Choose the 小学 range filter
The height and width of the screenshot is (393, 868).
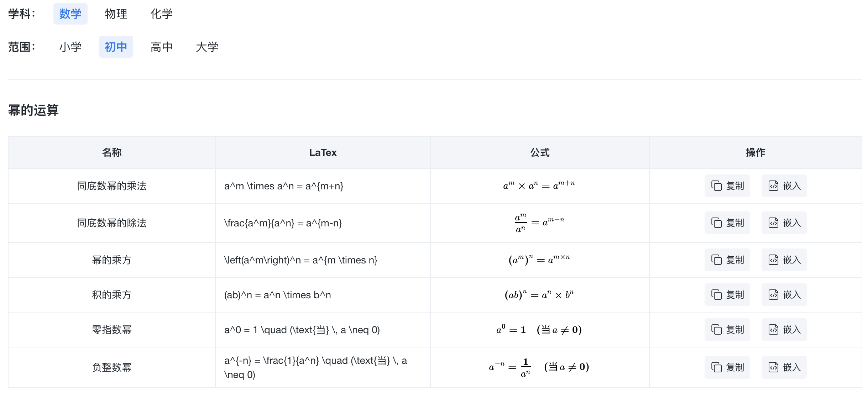coord(70,47)
